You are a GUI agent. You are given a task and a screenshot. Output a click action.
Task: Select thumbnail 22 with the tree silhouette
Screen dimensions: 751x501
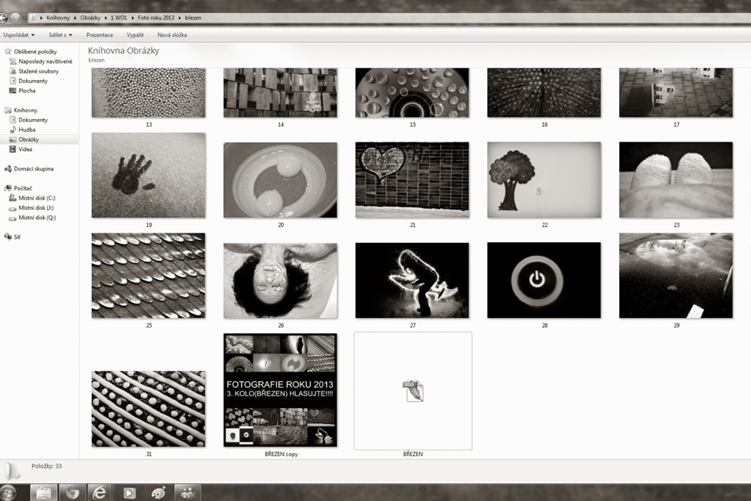tap(544, 180)
